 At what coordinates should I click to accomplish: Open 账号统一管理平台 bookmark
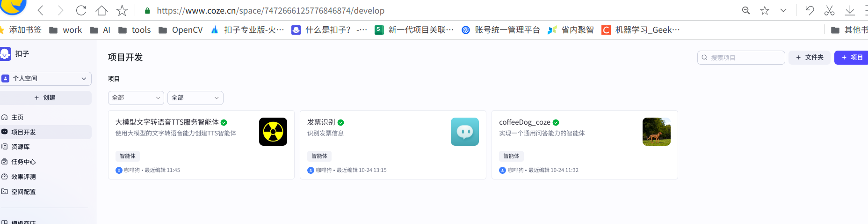pyautogui.click(x=500, y=30)
